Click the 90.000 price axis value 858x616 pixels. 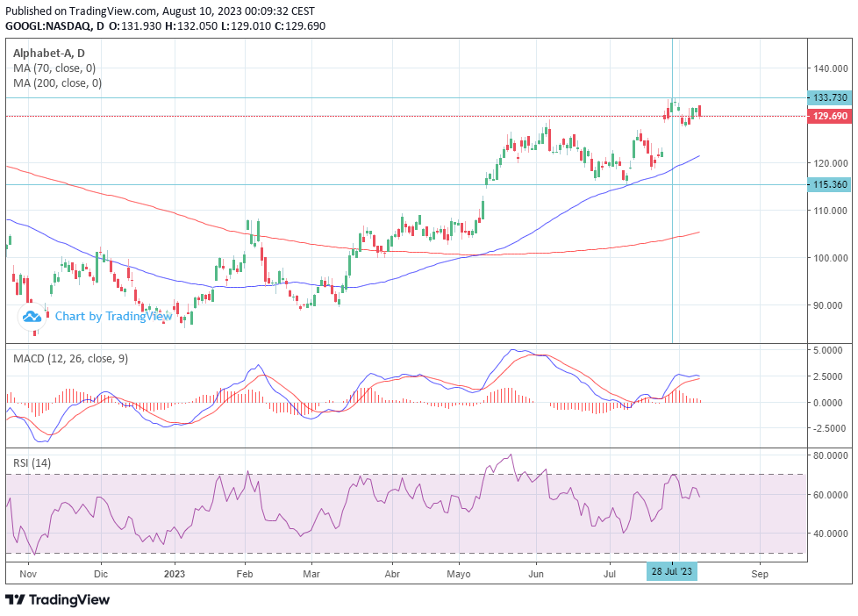point(828,305)
